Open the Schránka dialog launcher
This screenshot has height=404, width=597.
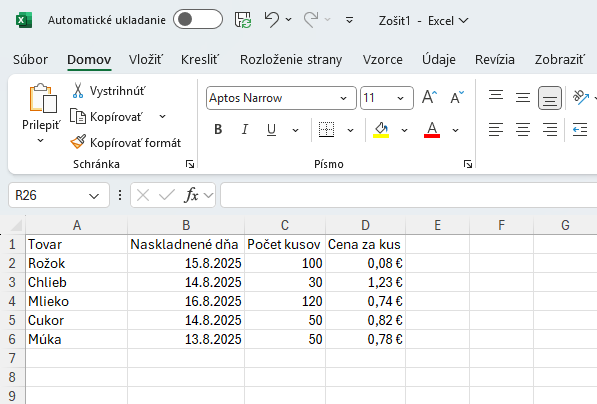click(x=190, y=164)
